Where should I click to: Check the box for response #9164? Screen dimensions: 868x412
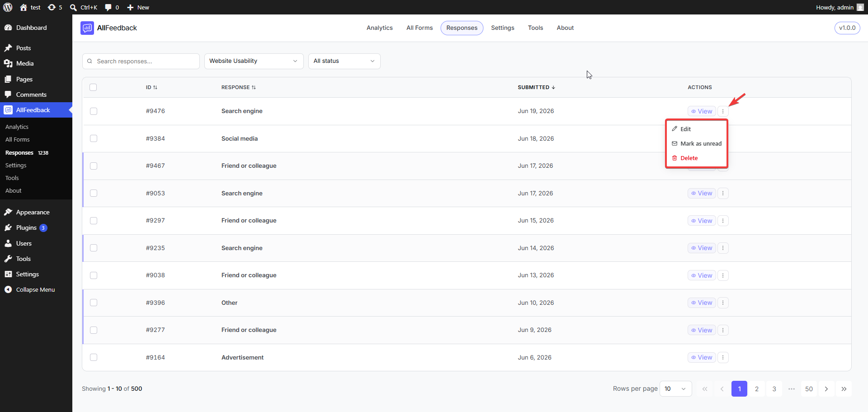tap(94, 357)
